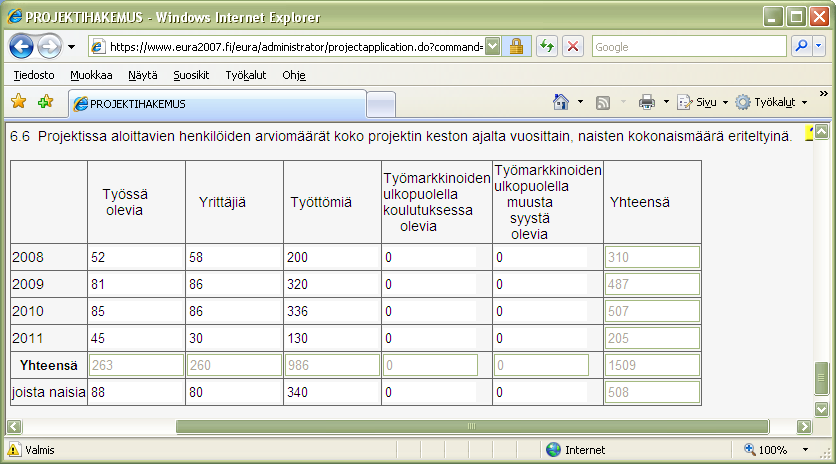This screenshot has width=836, height=464.
Task: Click the RSS feeds icon
Action: (x=603, y=102)
